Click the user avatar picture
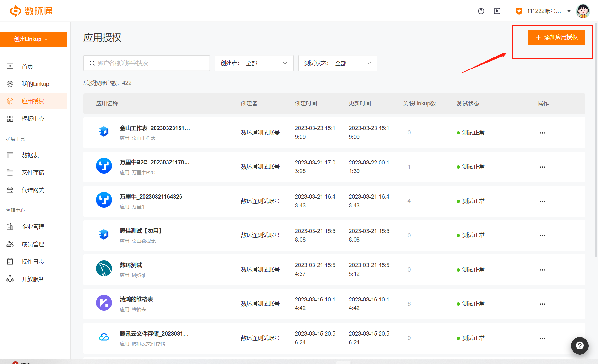This screenshot has height=364, width=598. tap(583, 11)
